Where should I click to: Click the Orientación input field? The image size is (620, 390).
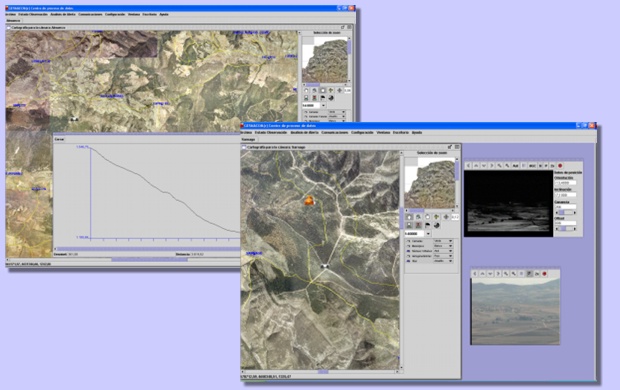point(566,183)
